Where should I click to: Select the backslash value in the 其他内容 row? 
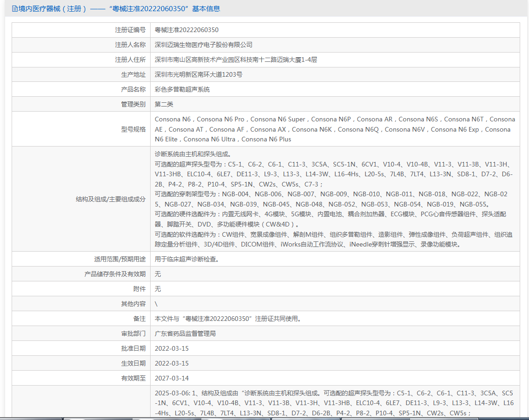156,304
